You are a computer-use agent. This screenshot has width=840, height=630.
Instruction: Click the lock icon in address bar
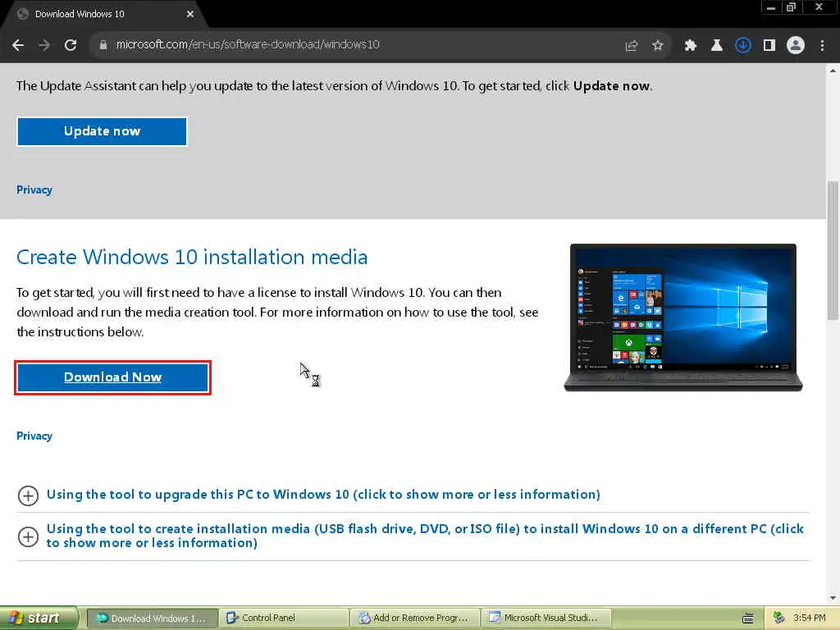point(103,45)
